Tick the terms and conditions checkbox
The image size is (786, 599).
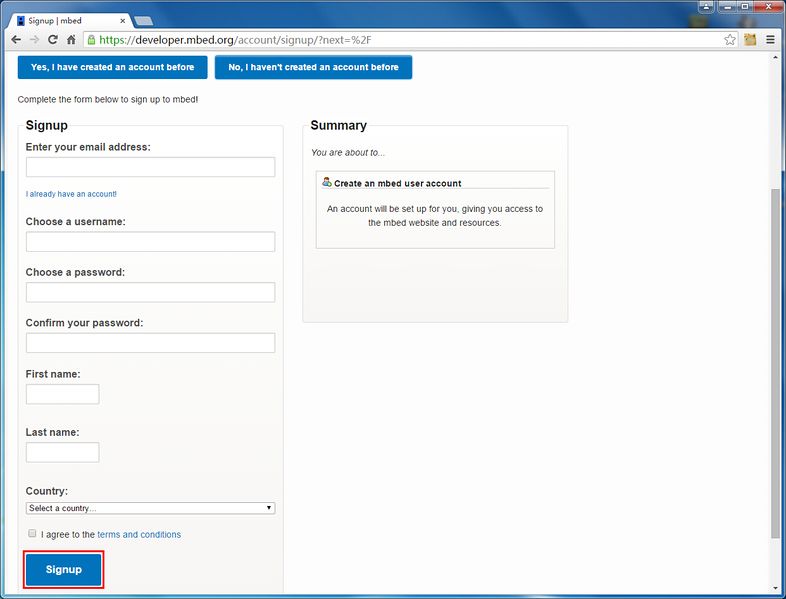tap(32, 533)
